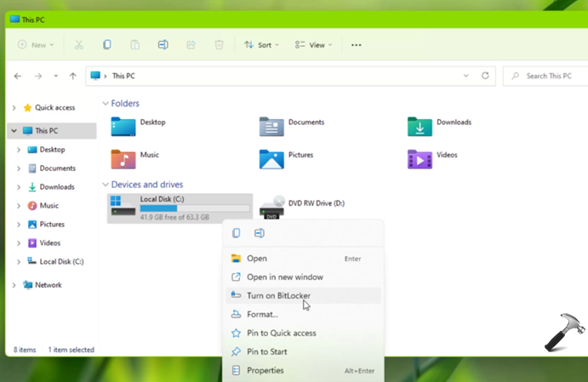The width and height of the screenshot is (588, 382).
Task: Click the "1 item selected" status text
Action: point(71,350)
